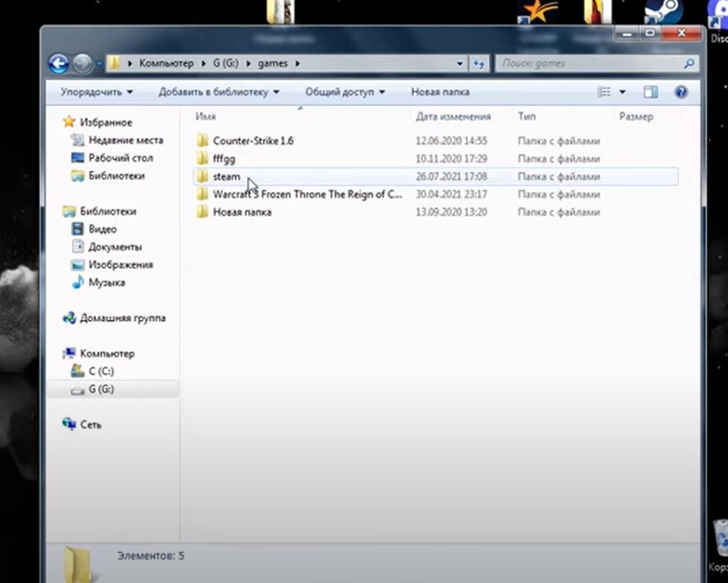
Task: Click the refresh button beside address bar
Action: tap(479, 64)
